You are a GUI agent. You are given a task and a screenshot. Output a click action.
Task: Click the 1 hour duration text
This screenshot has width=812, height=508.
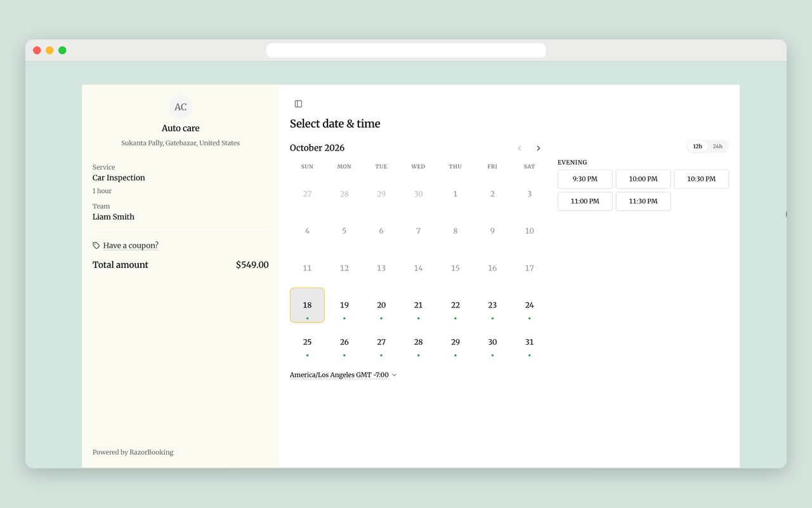102,191
